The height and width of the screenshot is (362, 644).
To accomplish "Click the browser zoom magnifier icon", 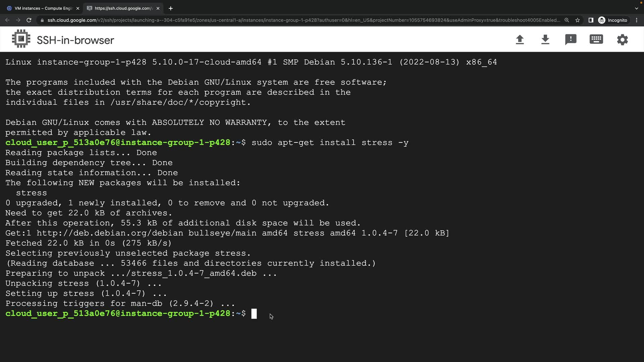I will (567, 20).
